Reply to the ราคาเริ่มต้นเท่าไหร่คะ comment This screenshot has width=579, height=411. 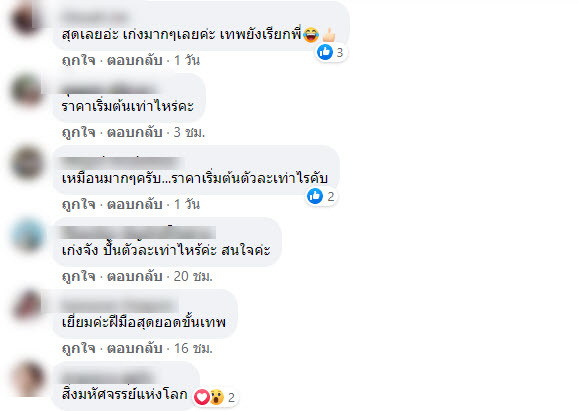tap(135, 132)
